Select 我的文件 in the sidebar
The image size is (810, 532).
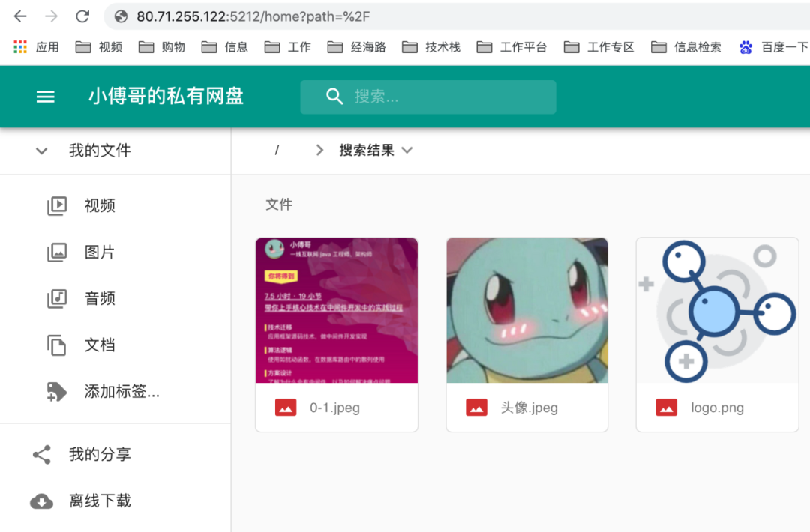(100, 151)
